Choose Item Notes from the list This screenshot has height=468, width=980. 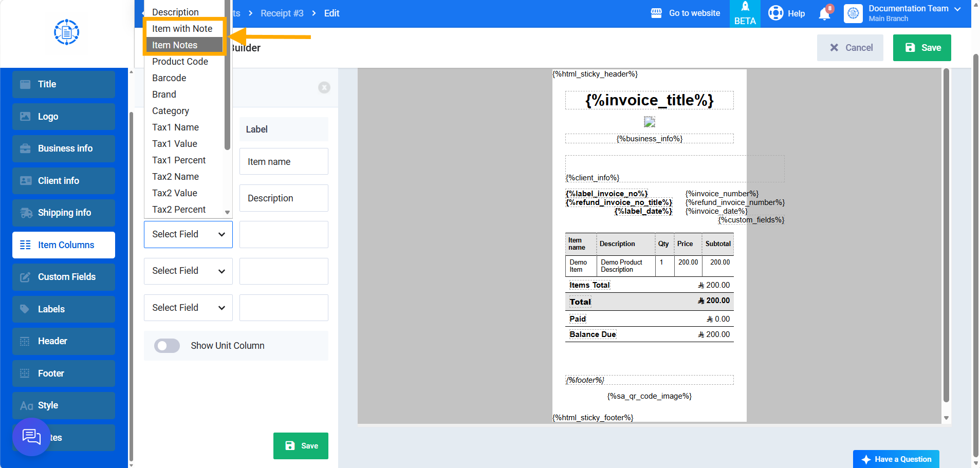pyautogui.click(x=184, y=45)
